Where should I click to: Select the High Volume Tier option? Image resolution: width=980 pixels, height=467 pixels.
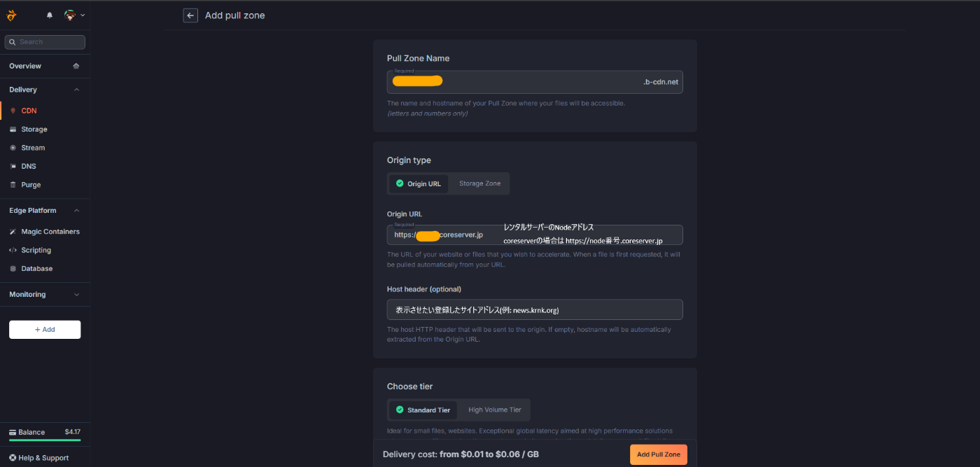(495, 410)
